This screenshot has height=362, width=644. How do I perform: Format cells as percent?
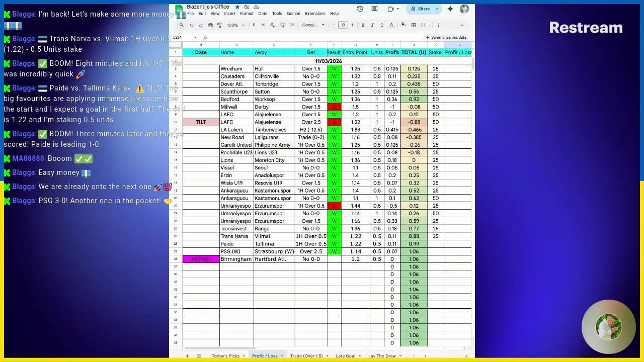(263, 25)
